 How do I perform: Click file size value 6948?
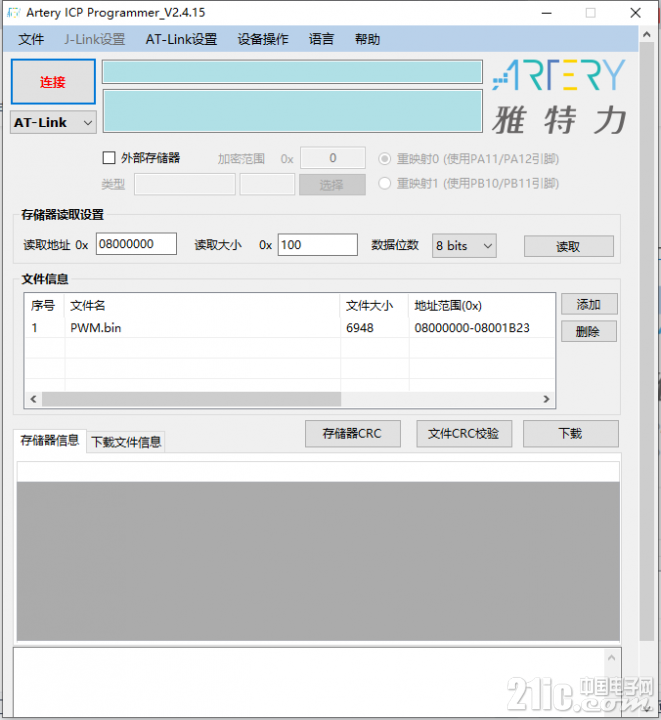click(x=360, y=328)
